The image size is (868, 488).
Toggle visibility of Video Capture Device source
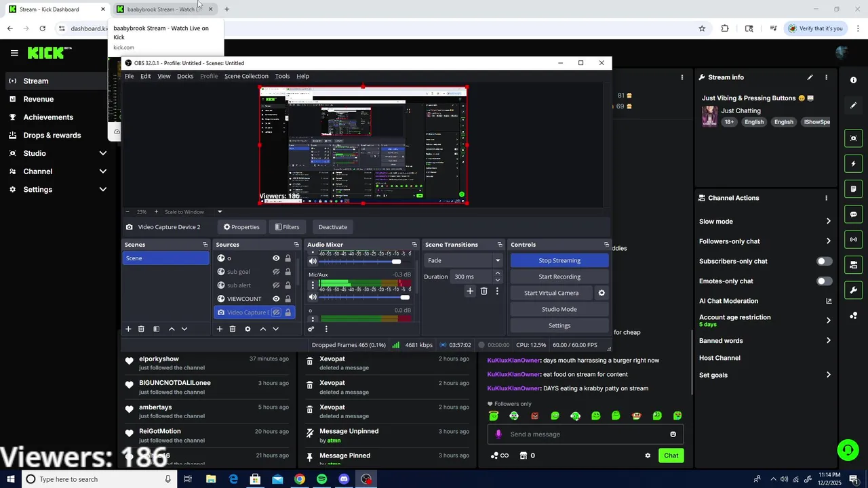276,312
